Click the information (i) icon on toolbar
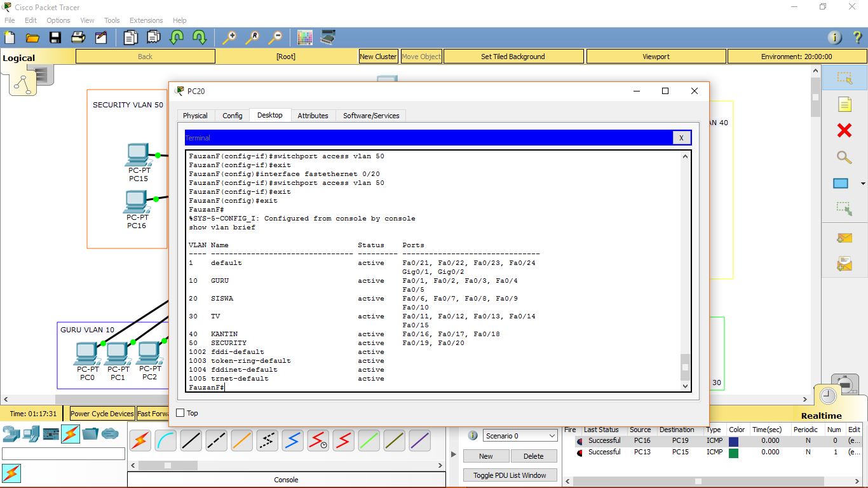 point(833,37)
